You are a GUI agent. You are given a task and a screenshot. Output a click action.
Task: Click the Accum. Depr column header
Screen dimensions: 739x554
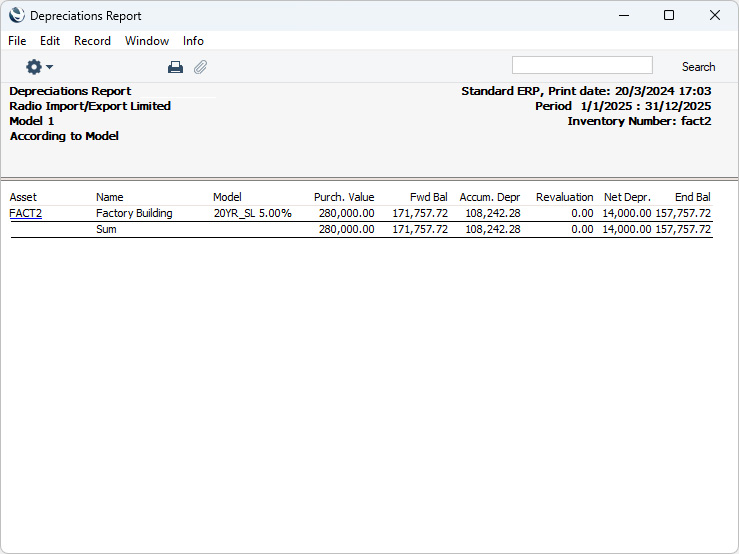point(490,197)
